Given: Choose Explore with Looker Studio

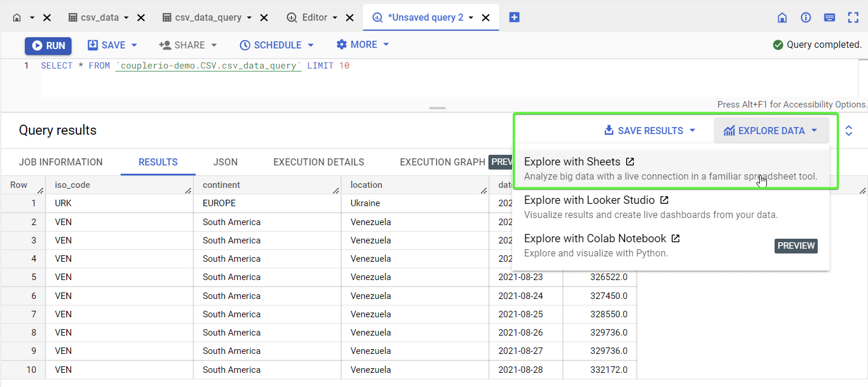Looking at the screenshot, I should 671,207.
